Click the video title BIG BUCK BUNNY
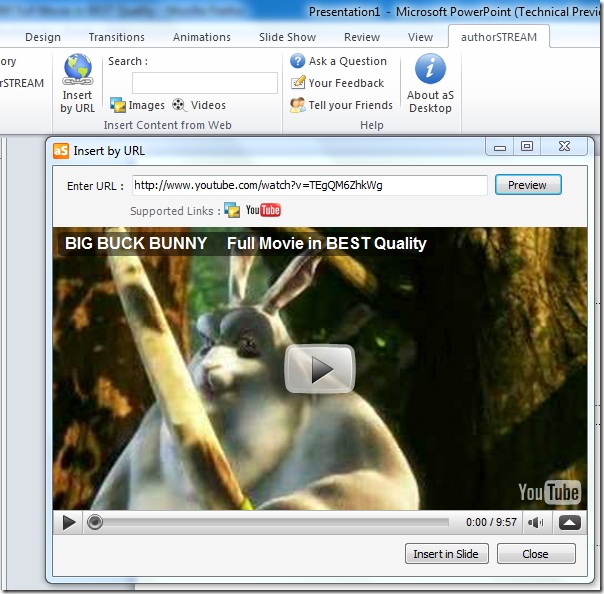604x594 pixels. [x=136, y=243]
